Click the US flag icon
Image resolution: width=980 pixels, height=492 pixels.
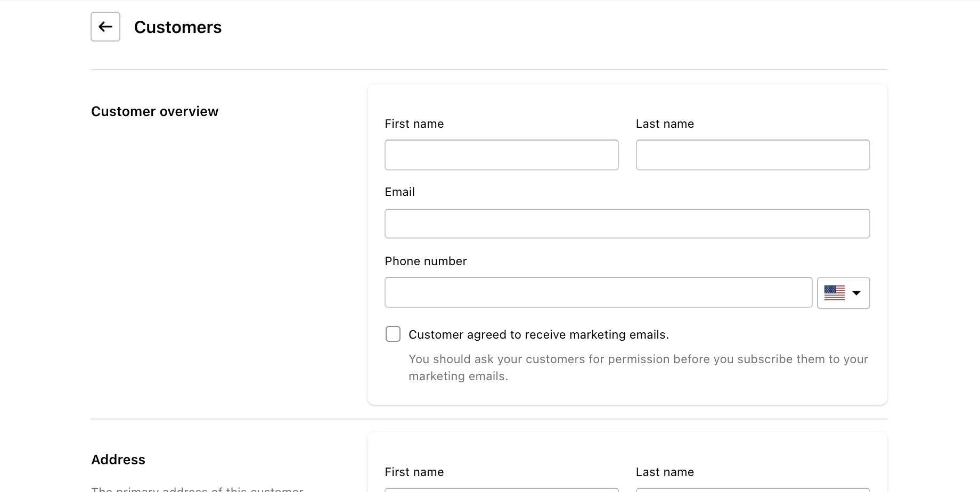pos(834,293)
